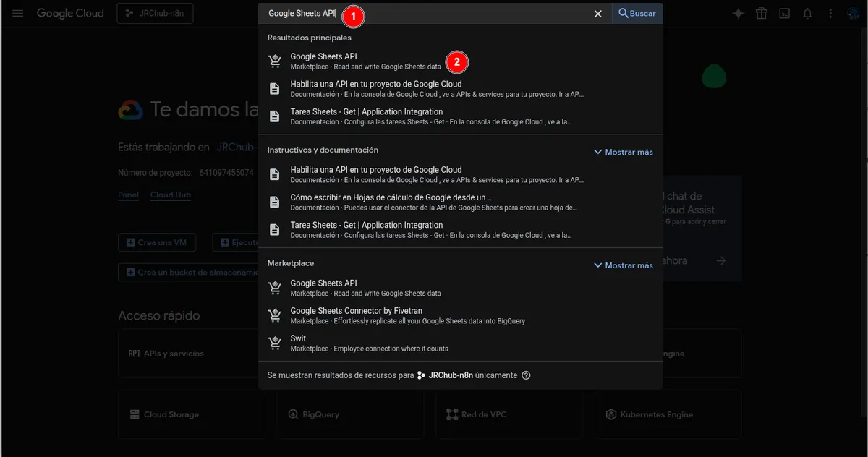Click cart icon beside Swit result
Screen dimensions: 868x457
(275, 343)
